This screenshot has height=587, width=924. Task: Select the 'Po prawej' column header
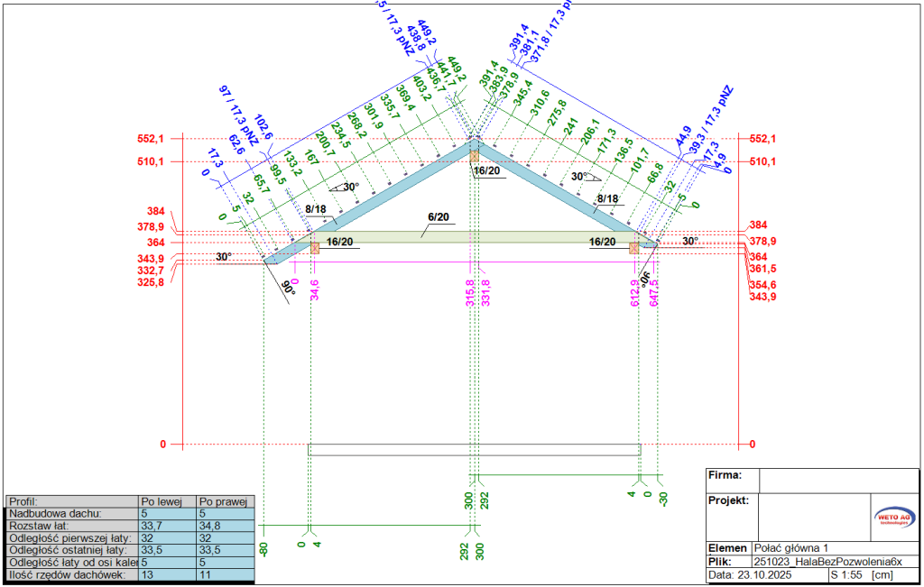(226, 501)
